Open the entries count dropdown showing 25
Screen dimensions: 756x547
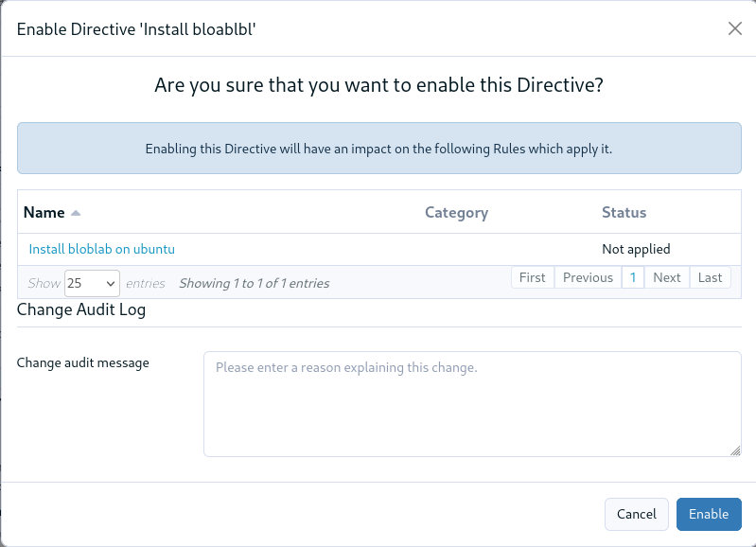[92, 283]
